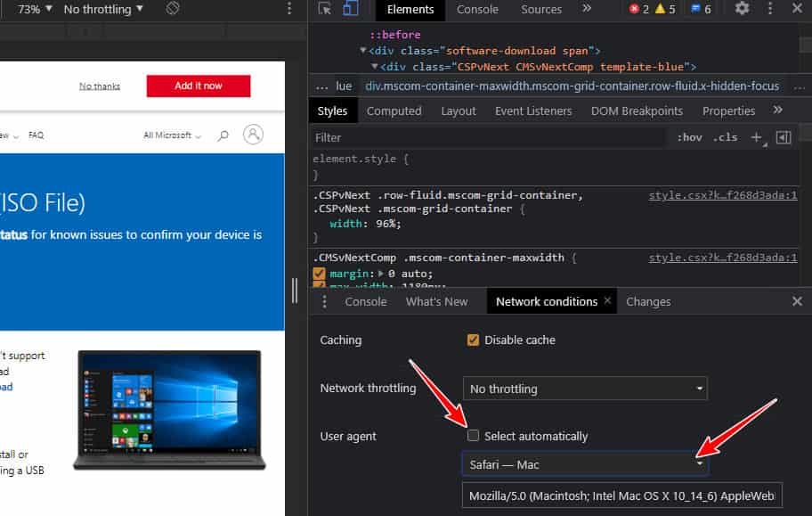Open the Layout tab
The height and width of the screenshot is (516, 812).
[x=459, y=111]
